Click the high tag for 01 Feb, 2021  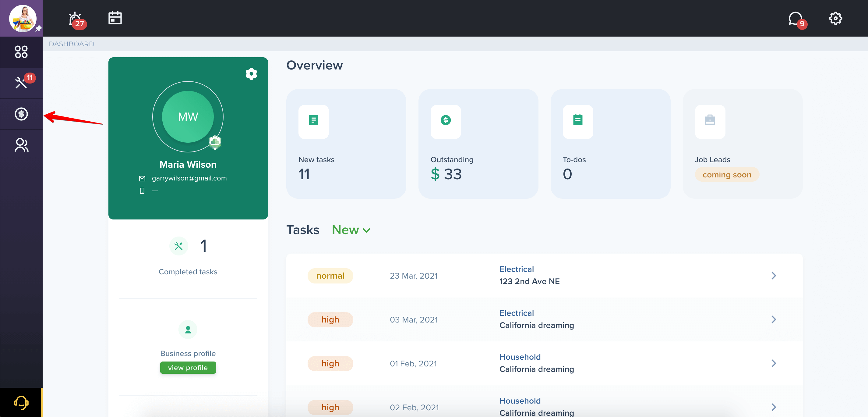click(330, 363)
